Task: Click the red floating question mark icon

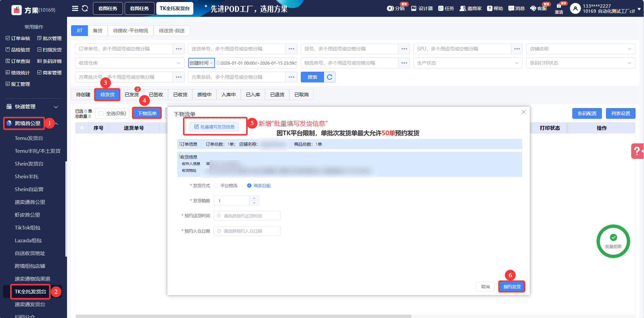Action: pos(637,151)
